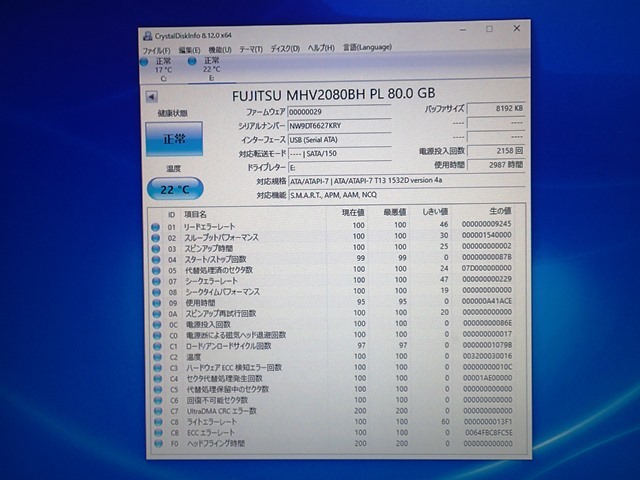Click raw value 07D000000000
Screen dimensions: 640x480
(487, 268)
